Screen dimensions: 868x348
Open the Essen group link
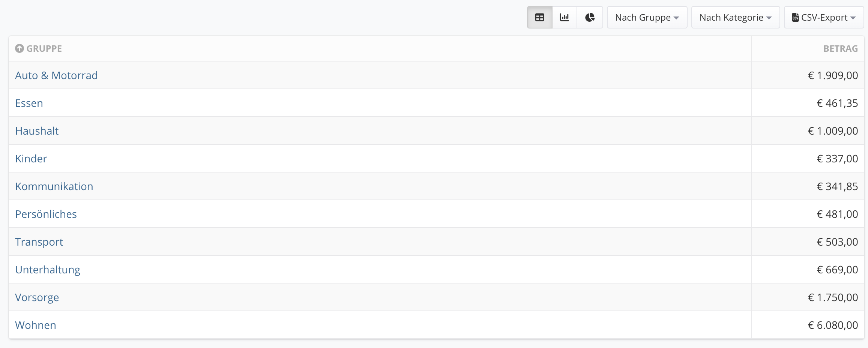point(29,103)
